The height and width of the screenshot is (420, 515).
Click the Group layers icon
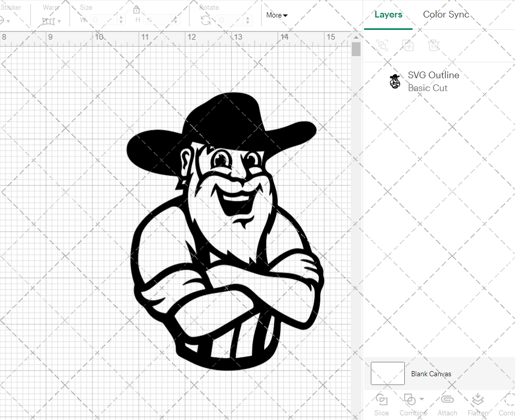382,45
